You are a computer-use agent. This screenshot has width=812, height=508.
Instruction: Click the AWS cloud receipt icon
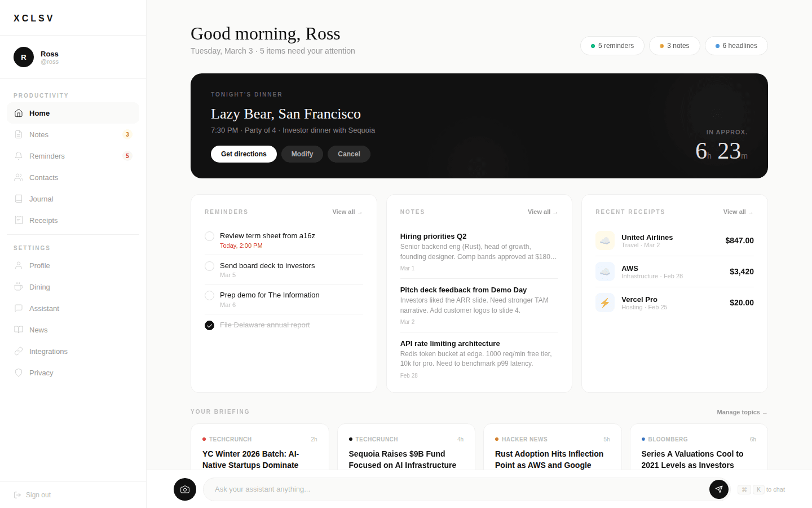pyautogui.click(x=605, y=271)
